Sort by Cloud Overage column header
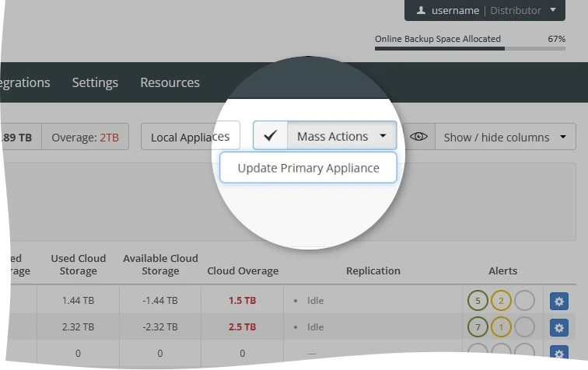 click(243, 271)
